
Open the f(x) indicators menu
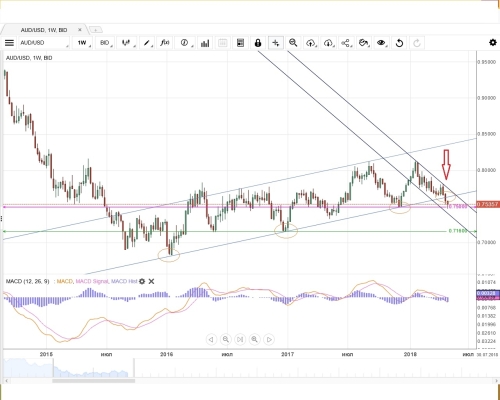point(165,43)
